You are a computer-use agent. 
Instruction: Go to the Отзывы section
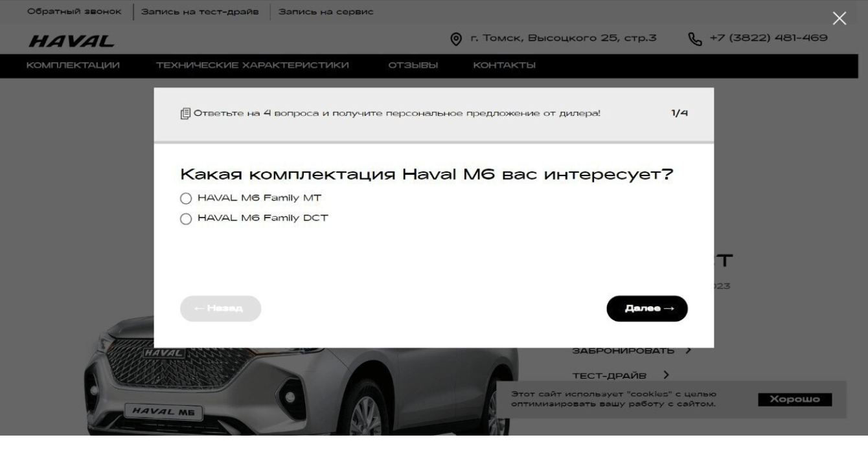tap(413, 65)
